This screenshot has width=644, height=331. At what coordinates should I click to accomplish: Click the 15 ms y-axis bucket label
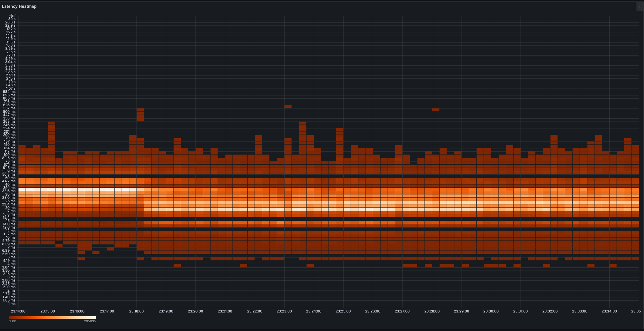[10, 221]
